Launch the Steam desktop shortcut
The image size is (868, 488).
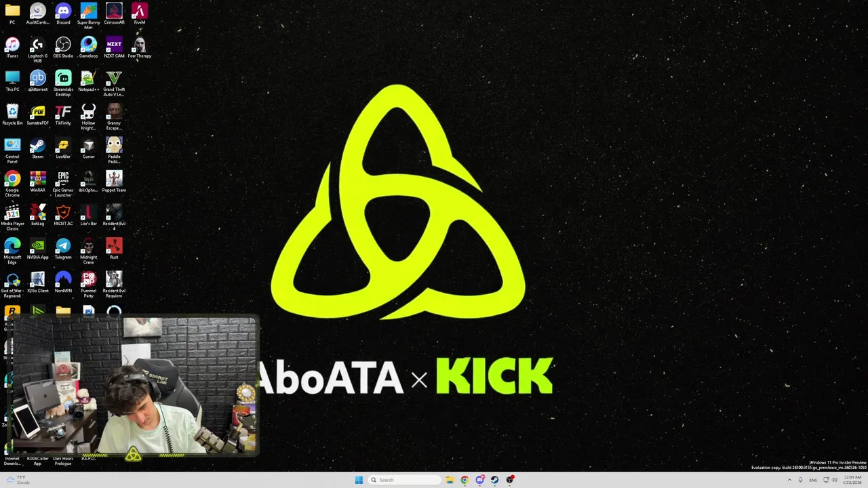[x=37, y=148]
